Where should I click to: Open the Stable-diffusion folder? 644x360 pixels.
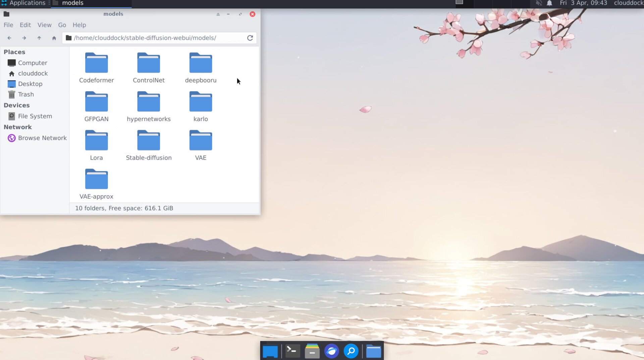149,141
